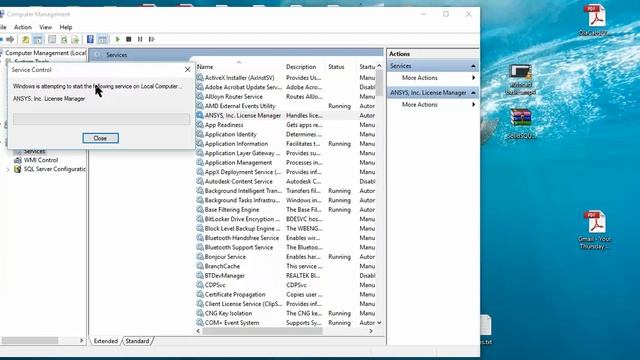Click the blue Help toolbar icon

(x=90, y=39)
